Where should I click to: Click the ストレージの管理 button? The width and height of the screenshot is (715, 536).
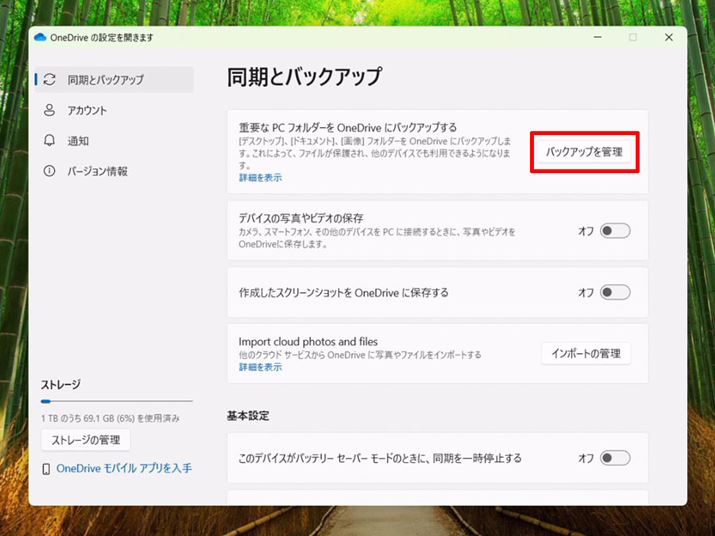(86, 440)
